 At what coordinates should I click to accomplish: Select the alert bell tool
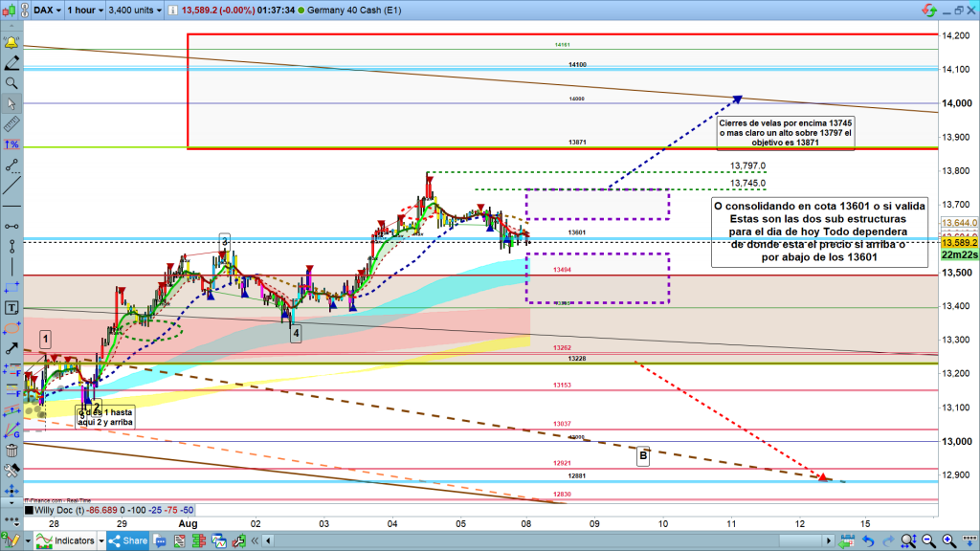coord(11,43)
